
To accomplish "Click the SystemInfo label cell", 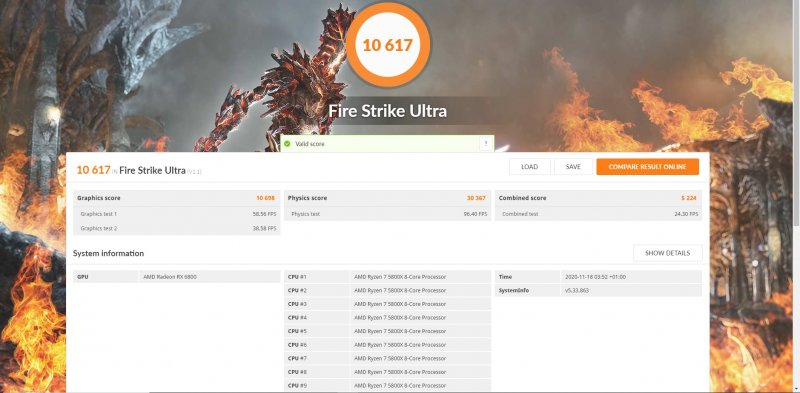I will point(528,290).
